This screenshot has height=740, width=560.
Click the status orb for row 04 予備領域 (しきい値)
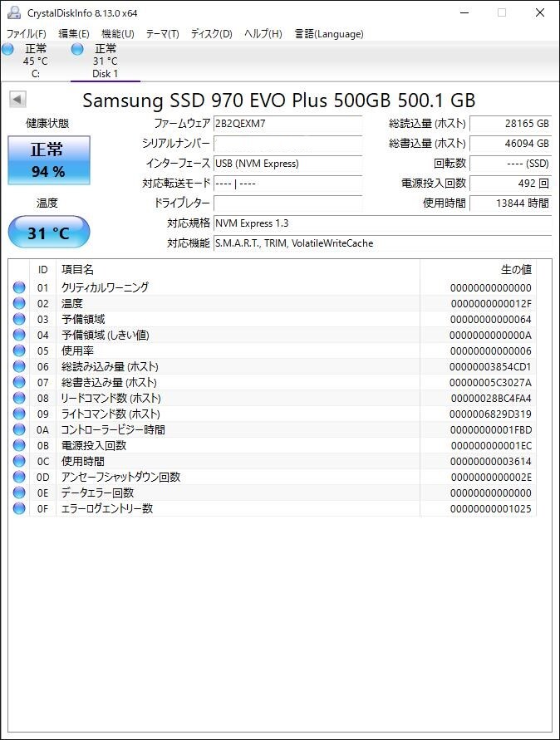pos(19,335)
